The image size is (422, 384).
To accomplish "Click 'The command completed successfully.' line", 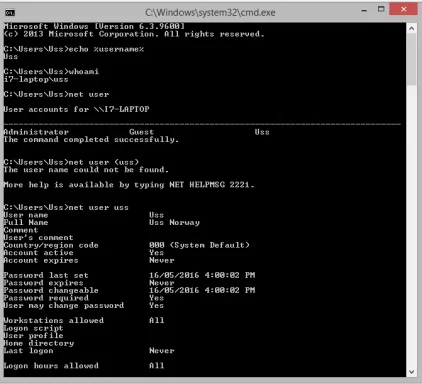I will click(x=91, y=139).
